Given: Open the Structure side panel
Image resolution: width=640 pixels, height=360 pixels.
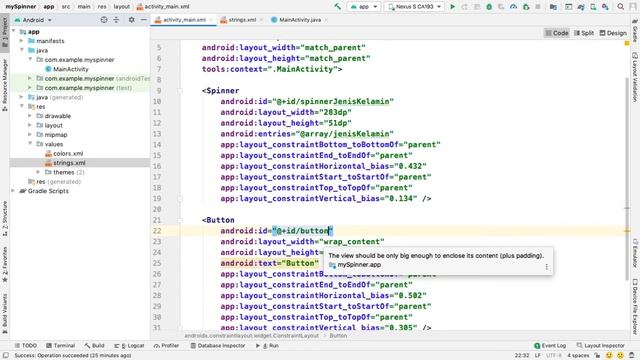Looking at the screenshot, I should point(5,219).
